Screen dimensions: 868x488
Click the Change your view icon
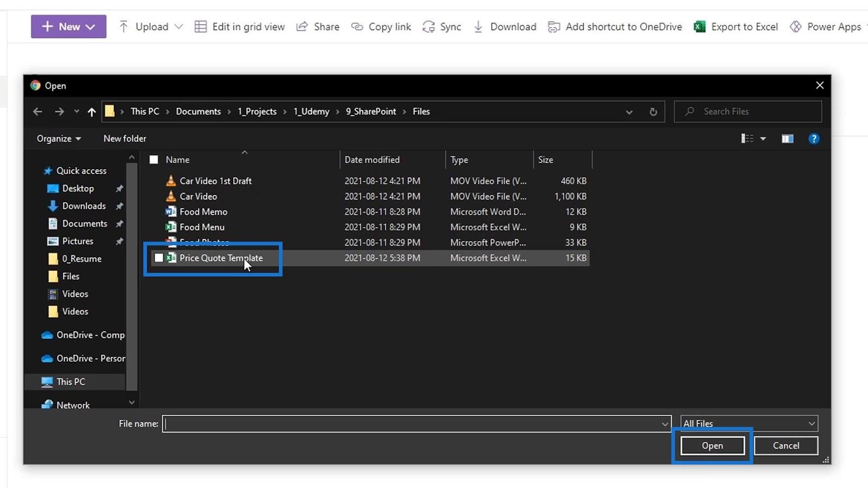point(747,139)
